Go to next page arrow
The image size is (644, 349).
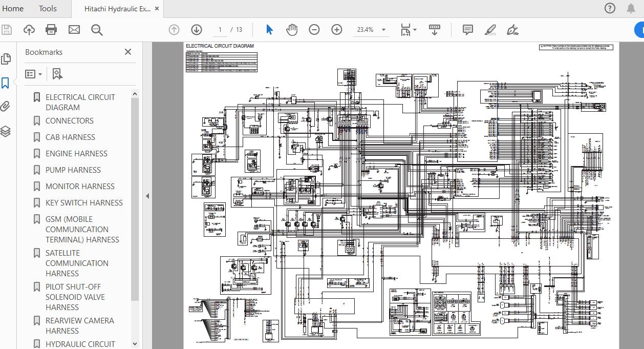pyautogui.click(x=196, y=30)
